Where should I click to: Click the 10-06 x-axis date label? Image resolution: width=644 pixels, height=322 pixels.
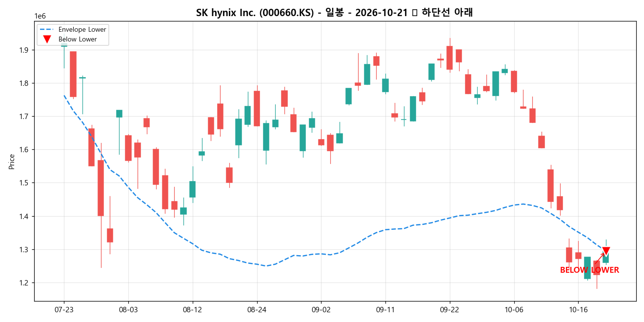click(514, 310)
